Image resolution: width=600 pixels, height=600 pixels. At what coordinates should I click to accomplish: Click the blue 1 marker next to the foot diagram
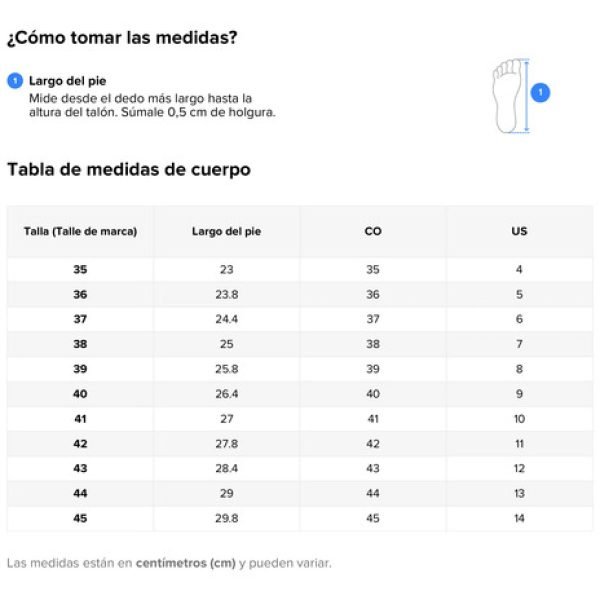click(540, 93)
